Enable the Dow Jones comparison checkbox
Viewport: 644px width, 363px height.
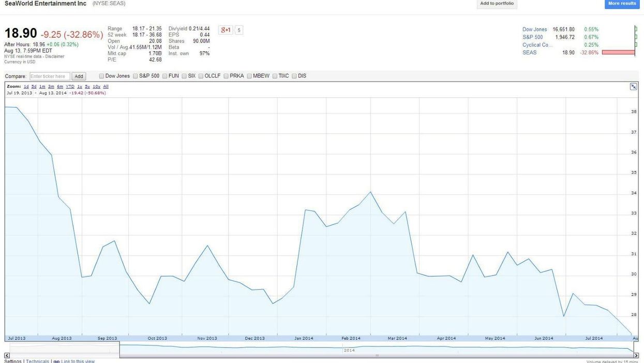tap(101, 76)
